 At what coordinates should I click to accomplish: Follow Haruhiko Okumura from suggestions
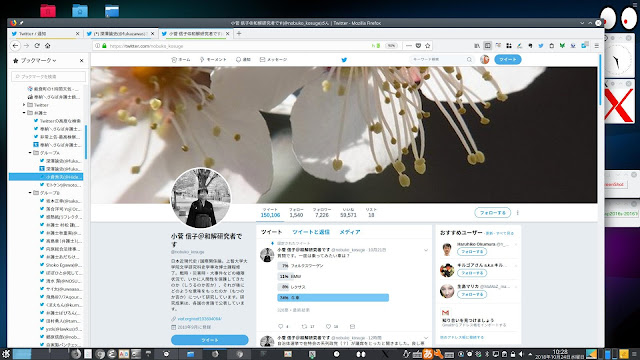(x=472, y=251)
